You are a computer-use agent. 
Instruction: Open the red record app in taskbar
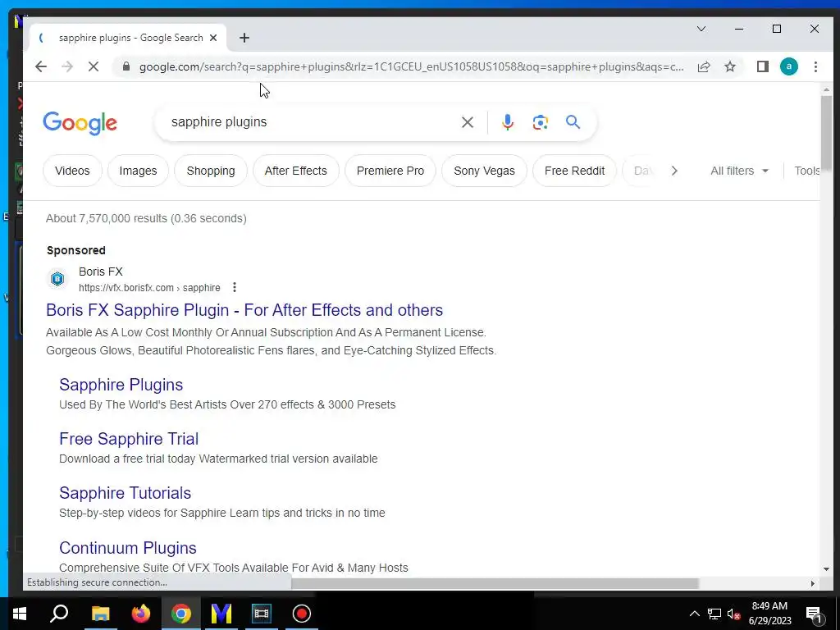point(302,614)
